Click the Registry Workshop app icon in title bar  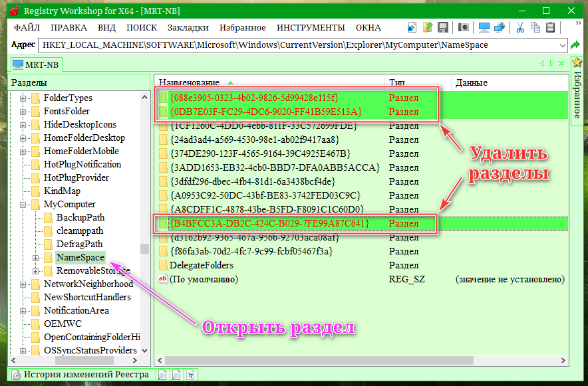point(15,11)
